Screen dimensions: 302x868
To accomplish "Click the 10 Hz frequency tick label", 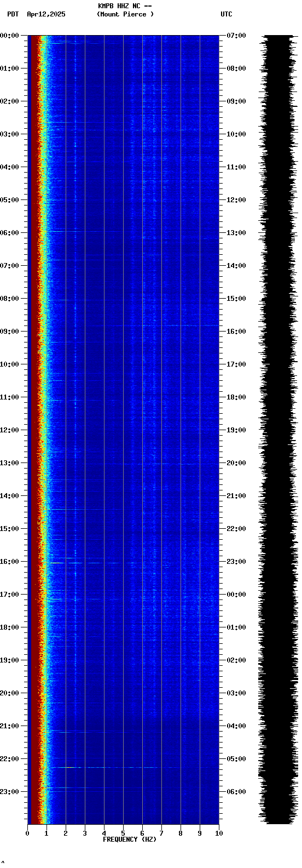I will (x=219, y=833).
